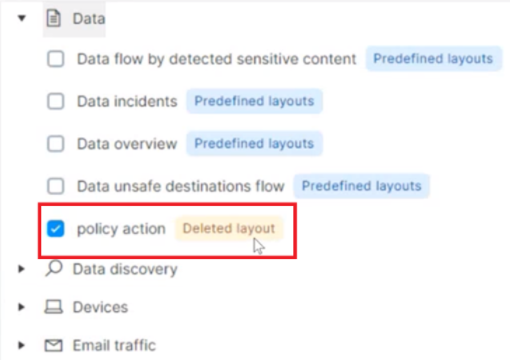Select the Data discovery label
Screen dimensions: 510x360
[x=125, y=269]
